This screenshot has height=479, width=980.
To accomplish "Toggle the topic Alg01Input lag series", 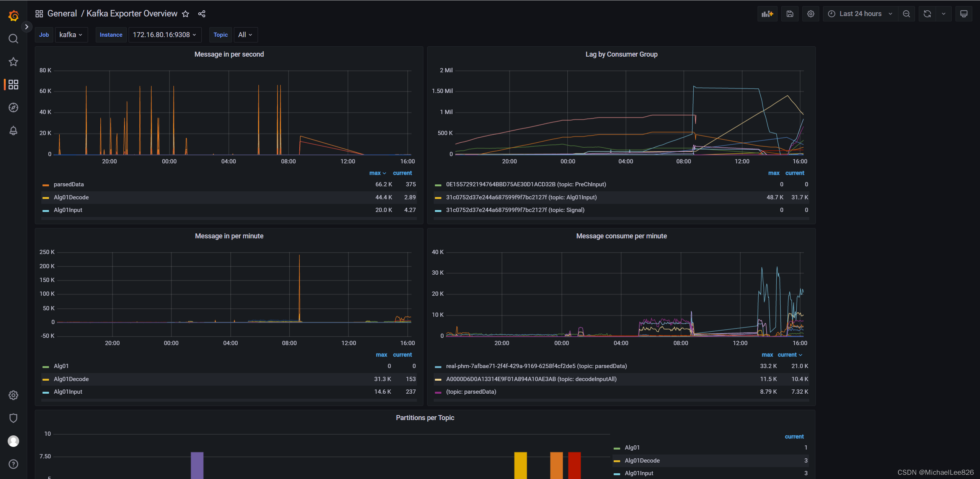I will (521, 197).
